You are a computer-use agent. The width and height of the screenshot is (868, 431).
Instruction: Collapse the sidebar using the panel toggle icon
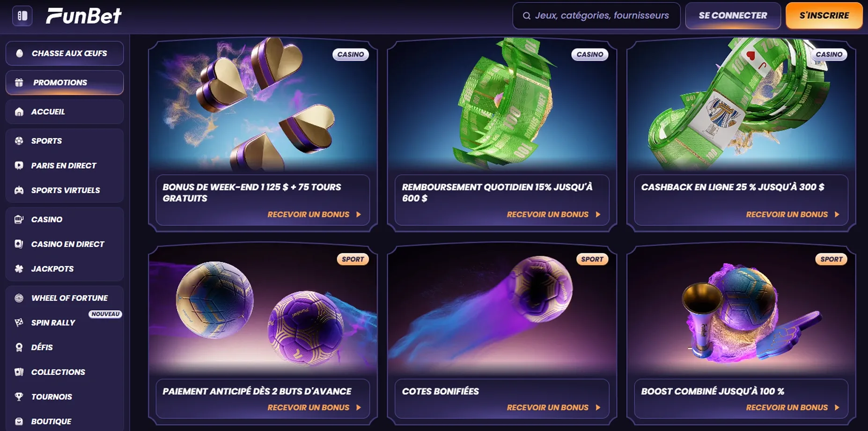(22, 16)
